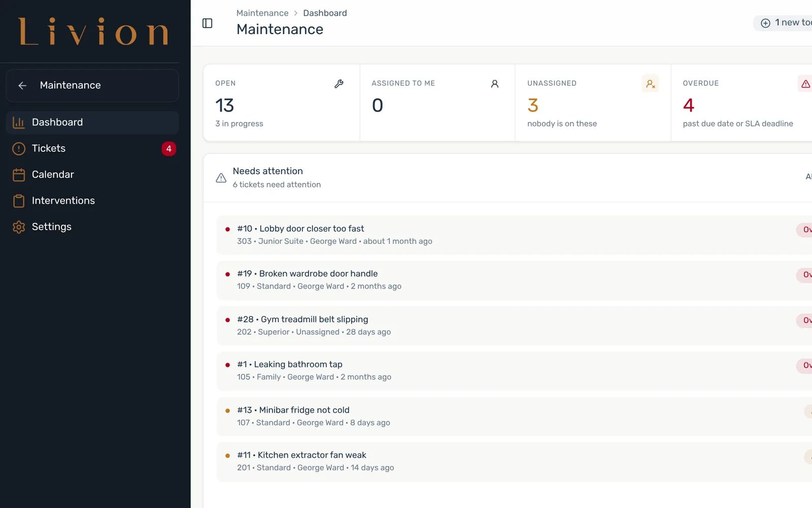
Task: Open Interventions in the sidebar
Action: [92, 201]
